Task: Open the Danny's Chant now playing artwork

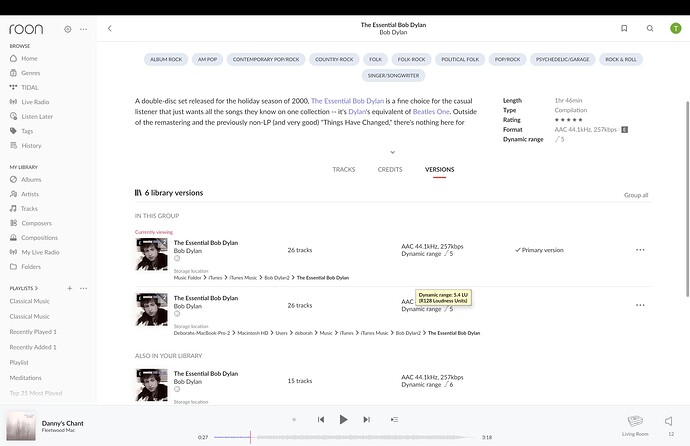Action: coord(21,426)
